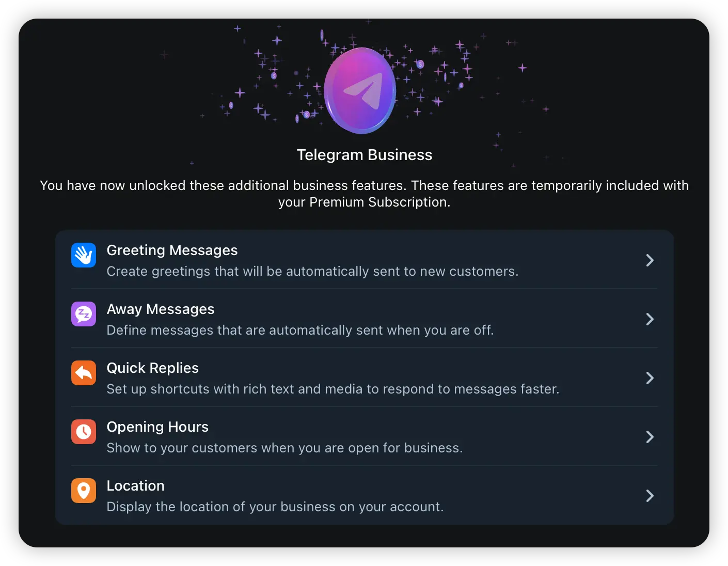
Task: Open Location via its chevron arrow
Action: coord(650,496)
